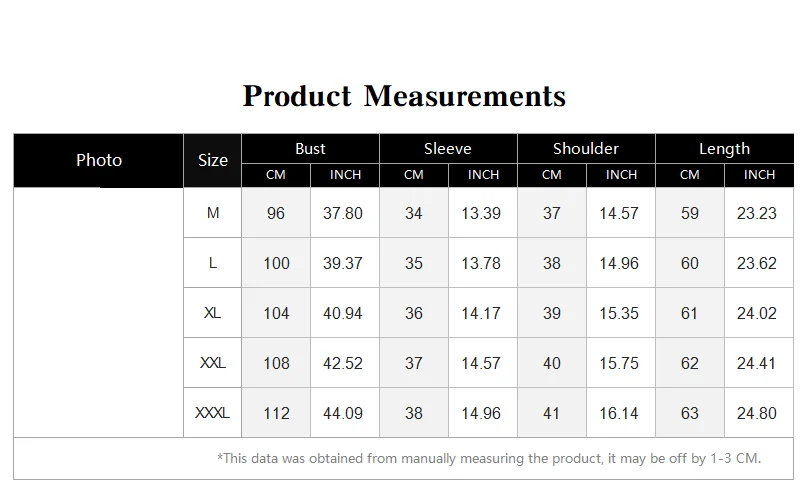Click bust value 96 for size M
Screen dimensions: 805x504
[x=276, y=213]
